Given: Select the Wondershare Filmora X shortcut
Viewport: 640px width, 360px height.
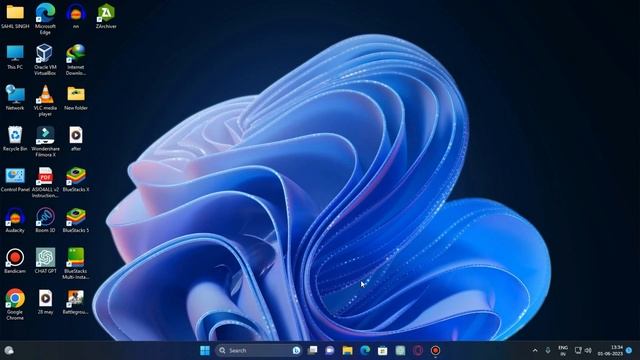Looking at the screenshot, I should coord(45,141).
